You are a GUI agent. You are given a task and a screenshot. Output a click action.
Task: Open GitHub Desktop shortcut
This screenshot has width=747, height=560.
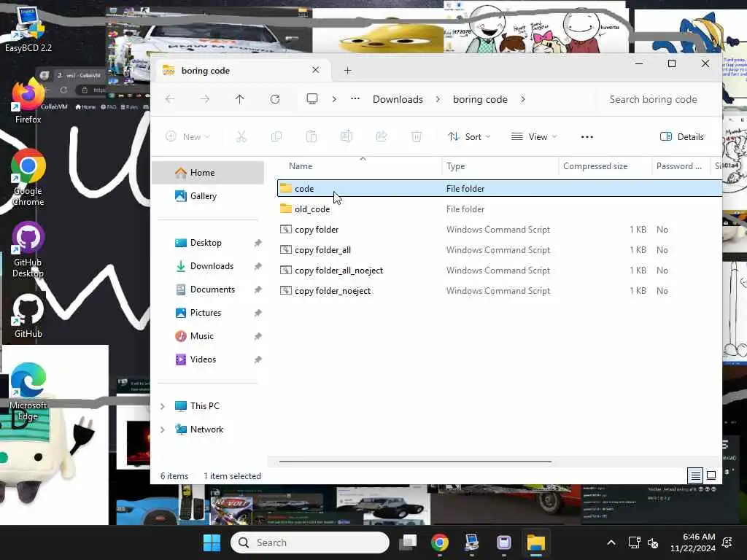point(28,249)
